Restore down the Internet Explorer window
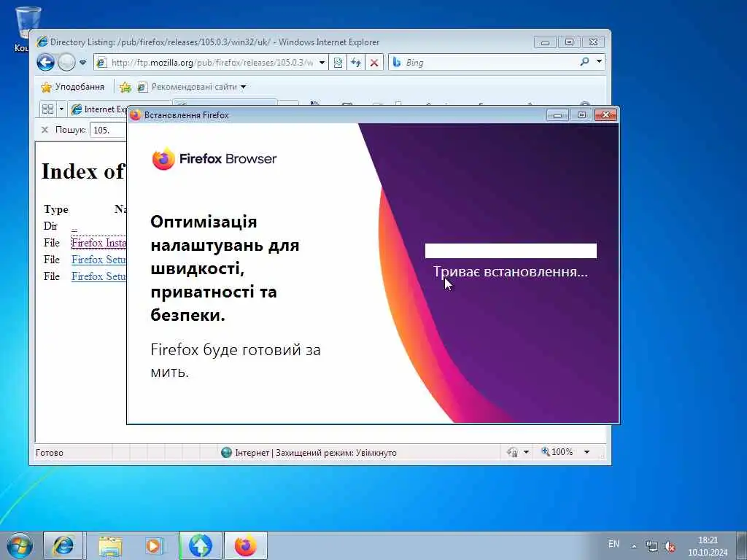 click(x=569, y=42)
